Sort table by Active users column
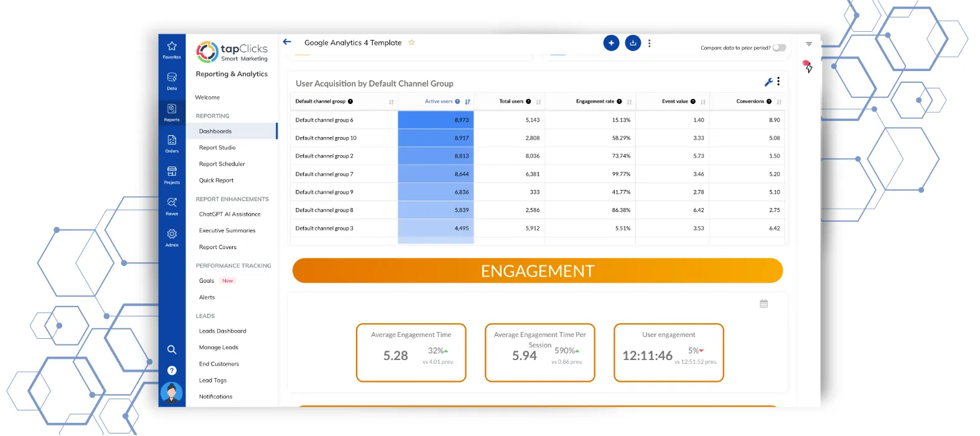Screen dimensions: 980x436 click(467, 102)
